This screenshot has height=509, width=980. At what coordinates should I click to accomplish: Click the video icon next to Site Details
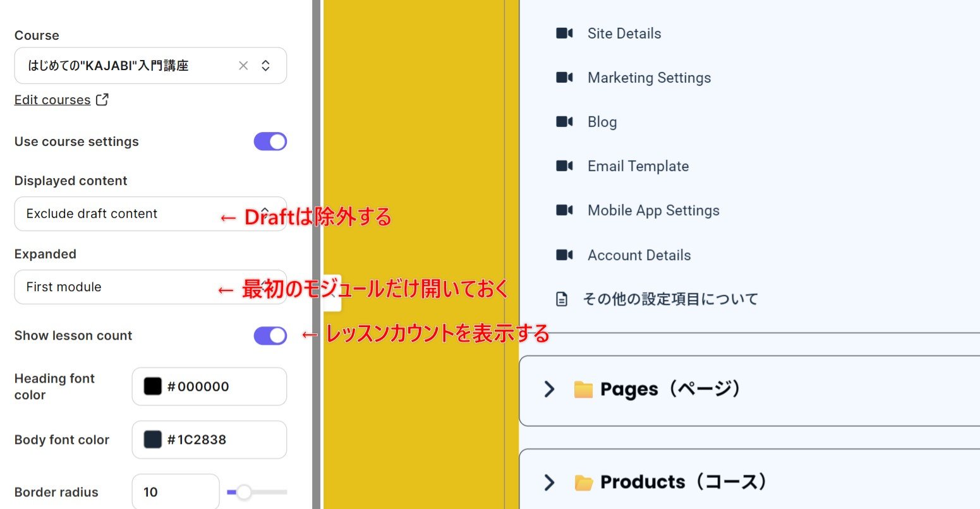pyautogui.click(x=564, y=33)
